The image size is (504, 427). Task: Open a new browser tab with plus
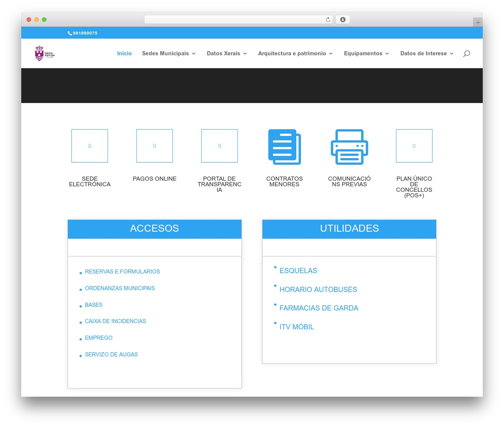pos(478,22)
